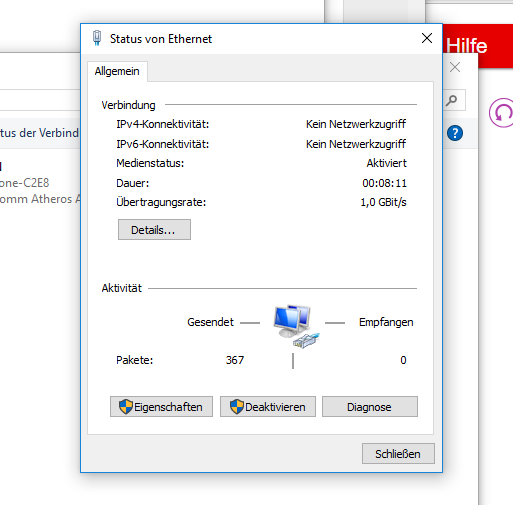Viewport: 513px width, 505px height.
Task: Close the background panel with gray X
Action: click(455, 67)
